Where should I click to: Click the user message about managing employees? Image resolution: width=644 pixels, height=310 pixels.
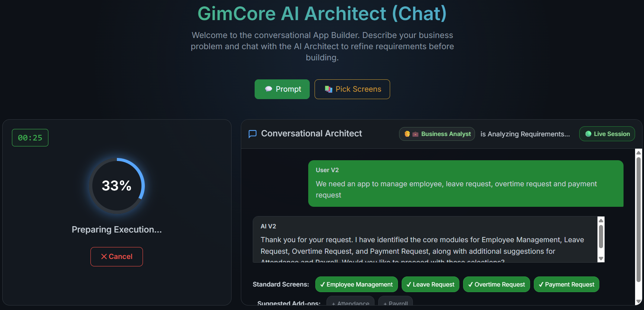point(466,183)
